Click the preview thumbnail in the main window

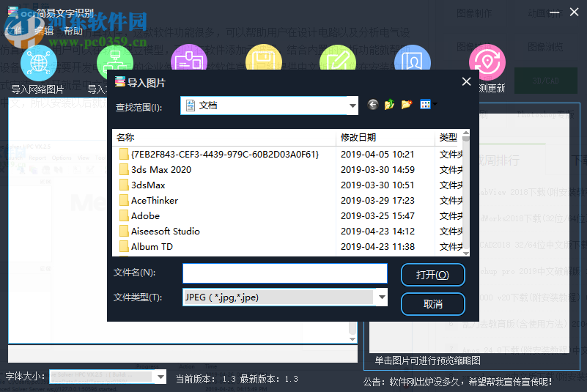tap(470, 234)
